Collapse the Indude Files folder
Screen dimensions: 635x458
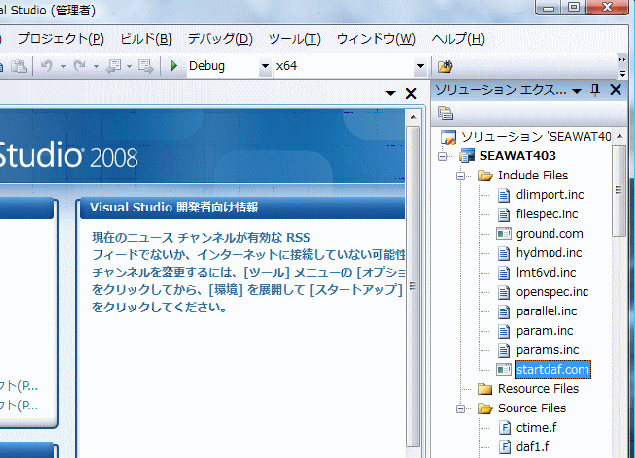tap(462, 176)
